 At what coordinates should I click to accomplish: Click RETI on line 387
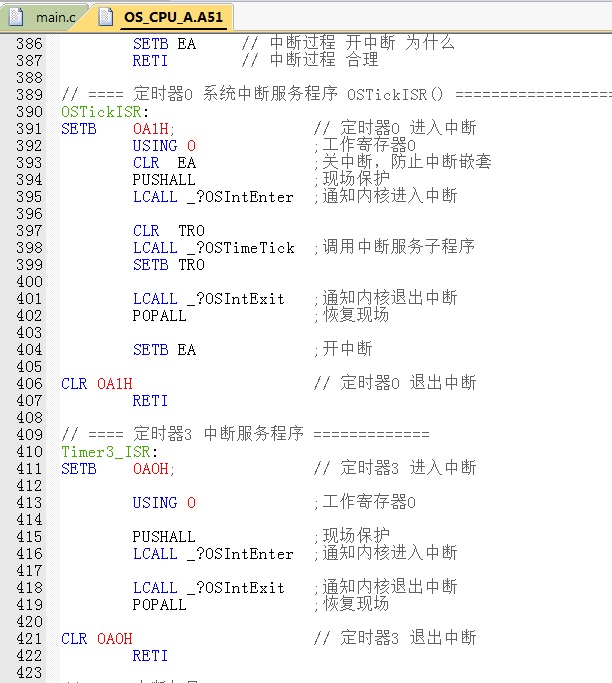(x=150, y=61)
